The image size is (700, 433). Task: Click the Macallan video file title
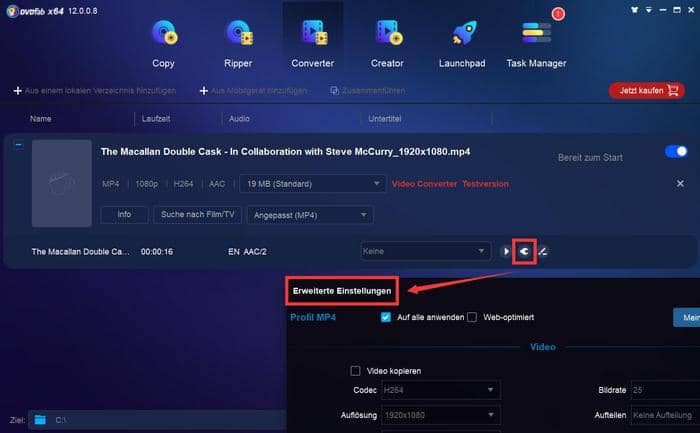pos(285,152)
